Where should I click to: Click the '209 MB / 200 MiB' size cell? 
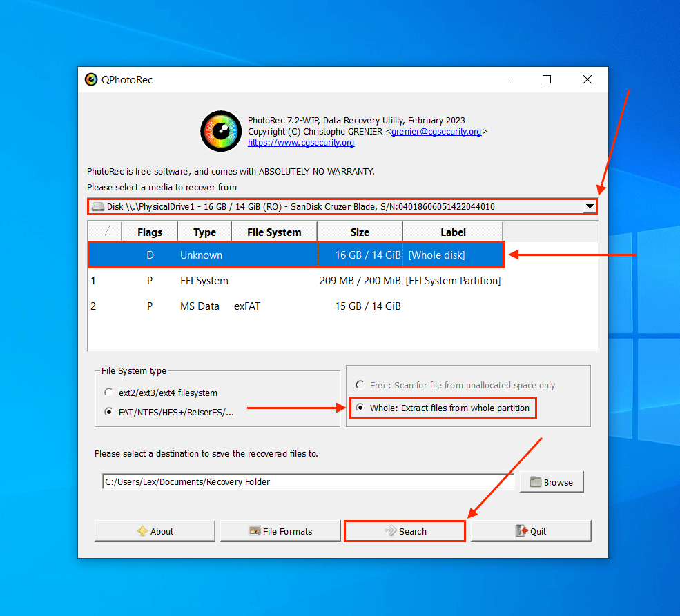pyautogui.click(x=360, y=281)
